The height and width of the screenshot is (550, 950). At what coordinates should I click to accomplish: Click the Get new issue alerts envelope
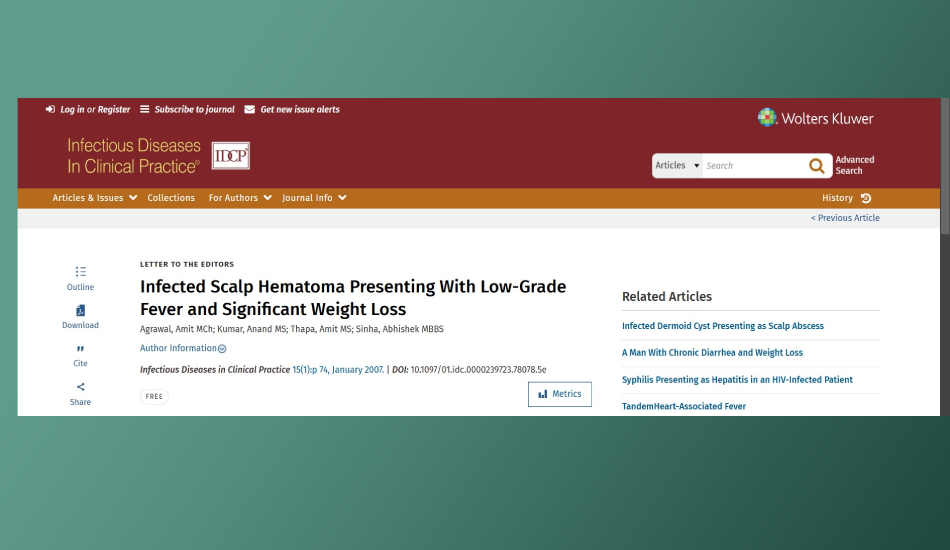tap(250, 110)
